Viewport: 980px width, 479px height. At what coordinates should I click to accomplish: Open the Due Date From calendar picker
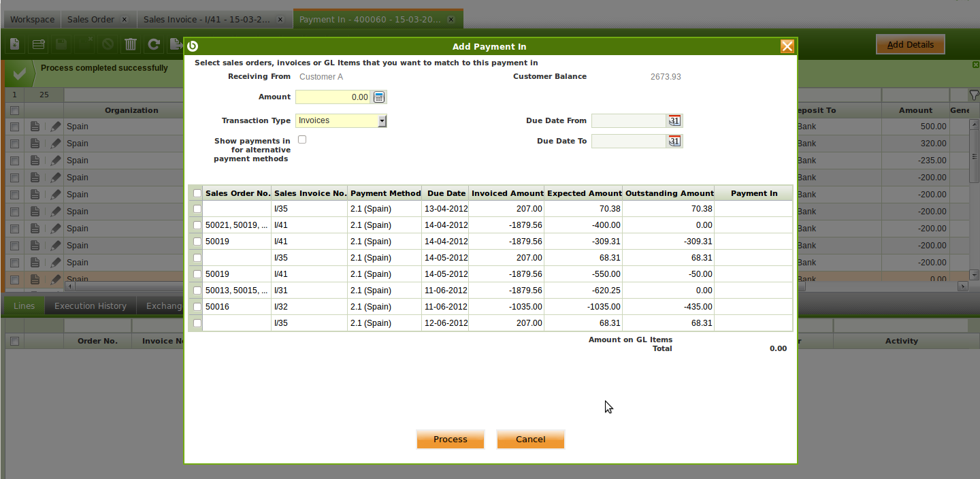coord(674,121)
